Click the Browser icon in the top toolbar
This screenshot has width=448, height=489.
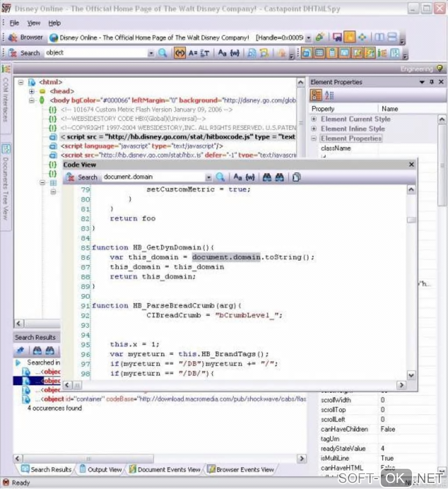tap(13, 37)
